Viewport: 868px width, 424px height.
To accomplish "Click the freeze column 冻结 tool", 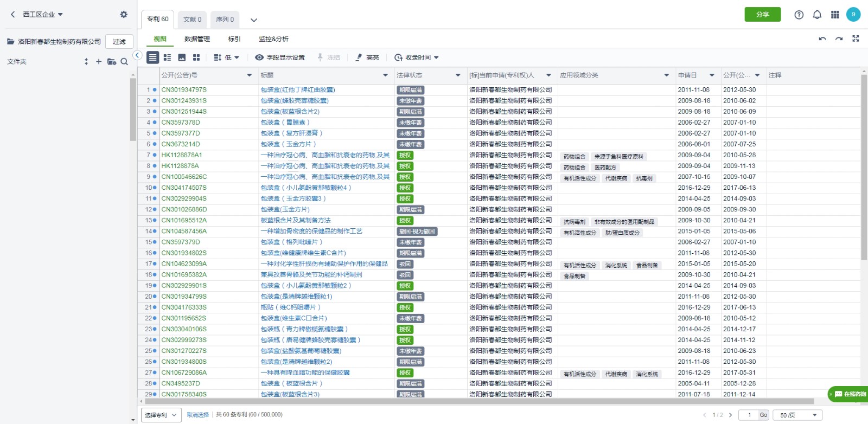I will point(329,57).
